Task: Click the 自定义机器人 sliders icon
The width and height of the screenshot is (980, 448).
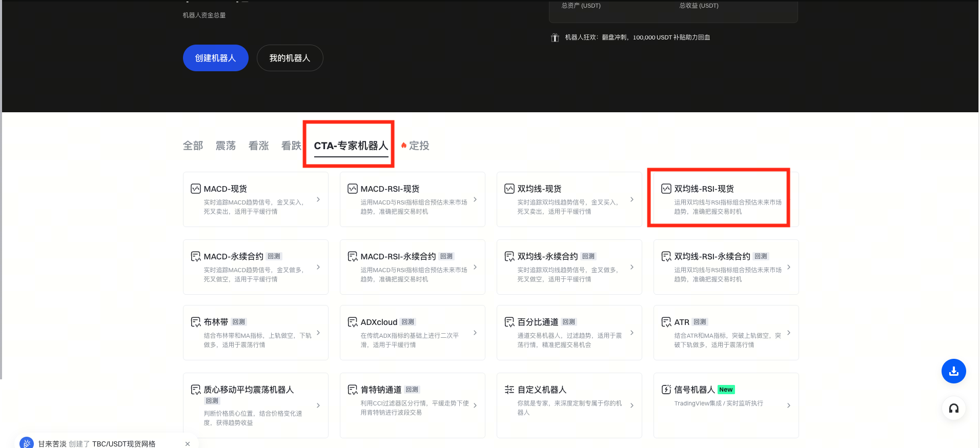Action: 509,390
